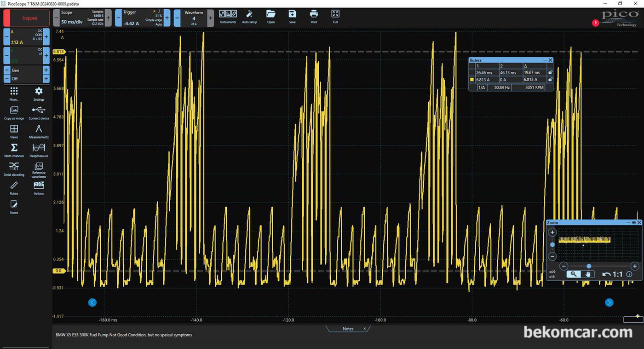Toggle the time ruler lock icon

(x=550, y=72)
